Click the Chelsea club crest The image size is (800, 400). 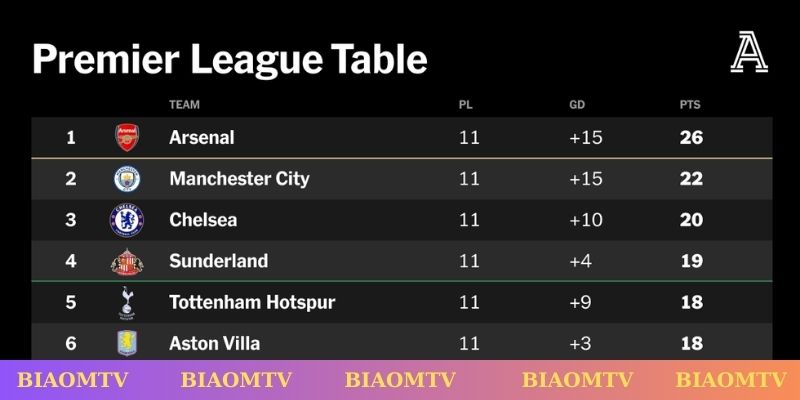tap(127, 220)
